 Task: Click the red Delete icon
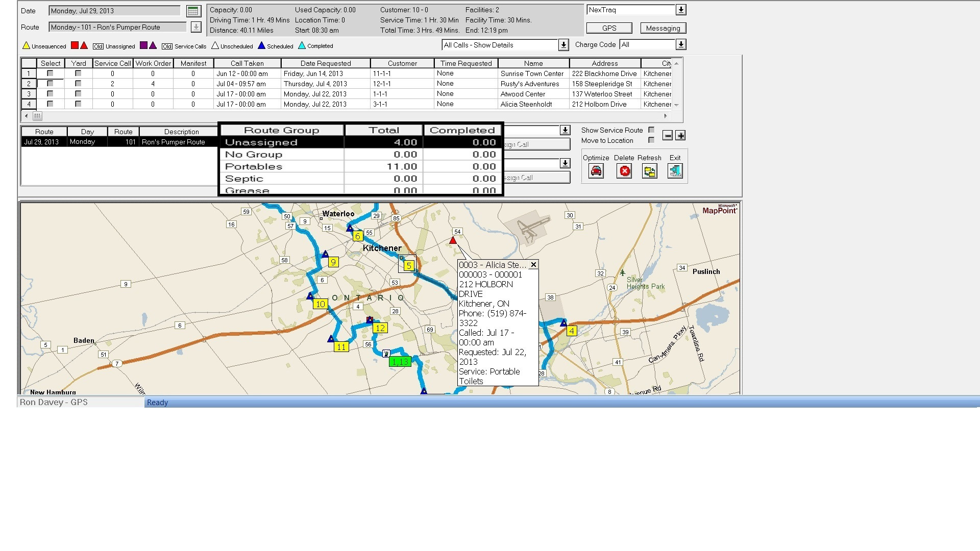[624, 171]
